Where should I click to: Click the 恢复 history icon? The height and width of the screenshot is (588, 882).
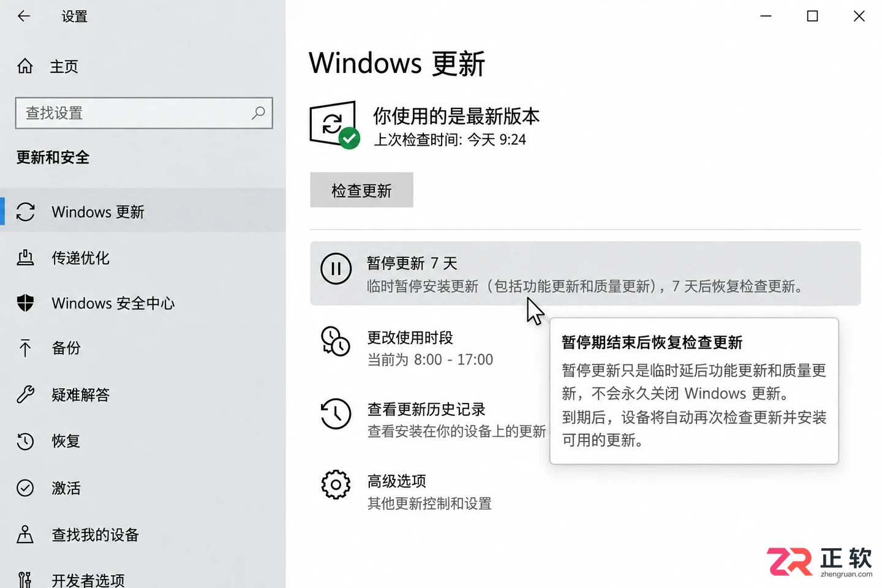tap(25, 441)
